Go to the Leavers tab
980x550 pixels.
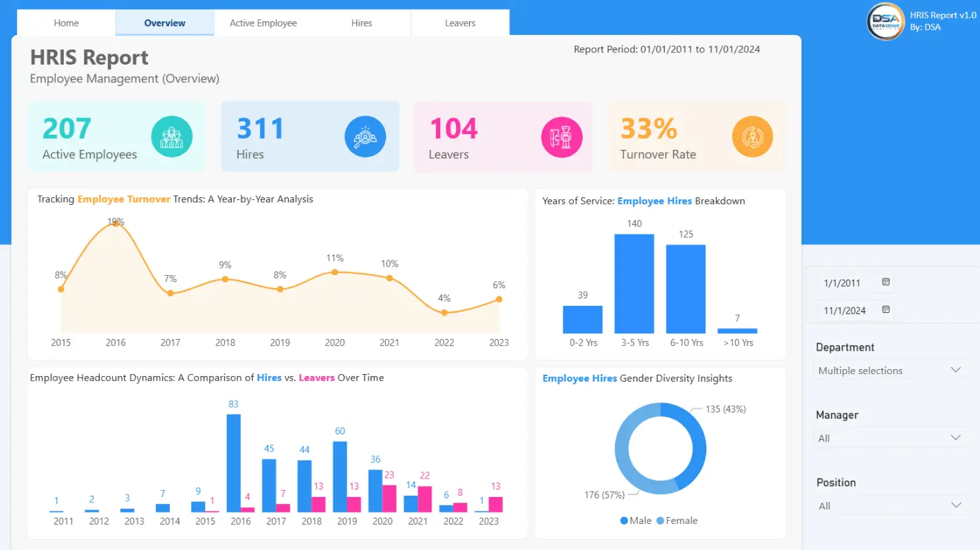(x=460, y=23)
